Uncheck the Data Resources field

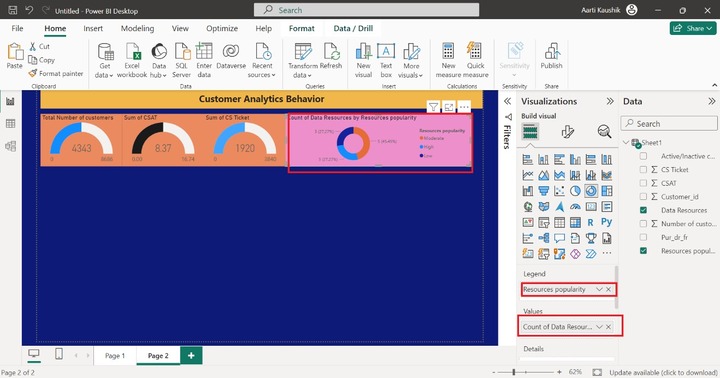643,210
